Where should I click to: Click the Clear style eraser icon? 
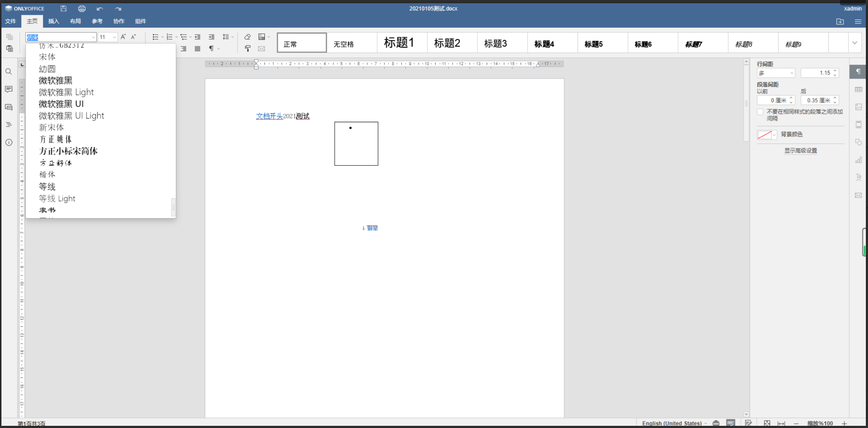248,37
